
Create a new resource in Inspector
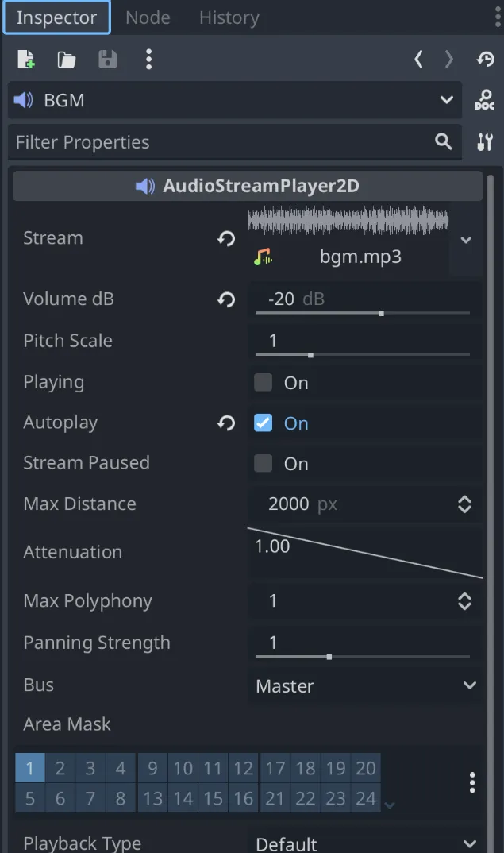pyautogui.click(x=26, y=59)
